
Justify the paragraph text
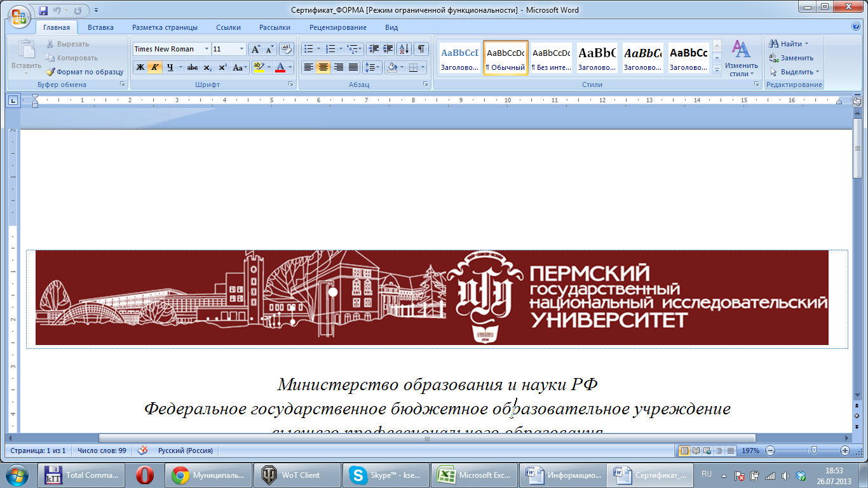353,67
